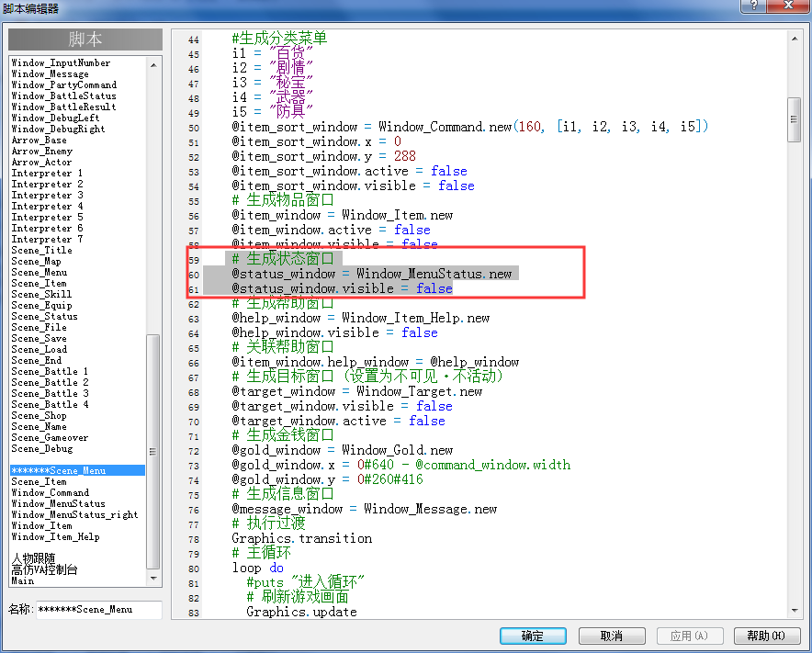812x653 pixels.
Task: Click script list scrollbar down arrow
Action: [x=153, y=578]
